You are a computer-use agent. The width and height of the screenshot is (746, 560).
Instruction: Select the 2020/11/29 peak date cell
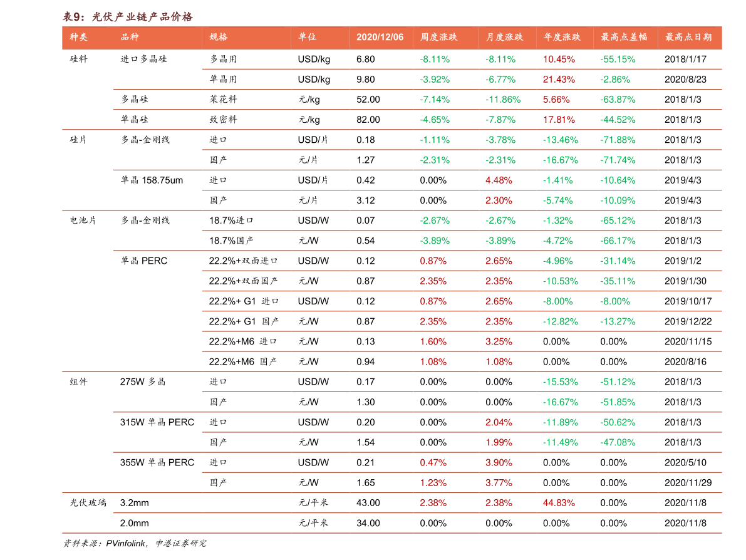pyautogui.click(x=688, y=482)
